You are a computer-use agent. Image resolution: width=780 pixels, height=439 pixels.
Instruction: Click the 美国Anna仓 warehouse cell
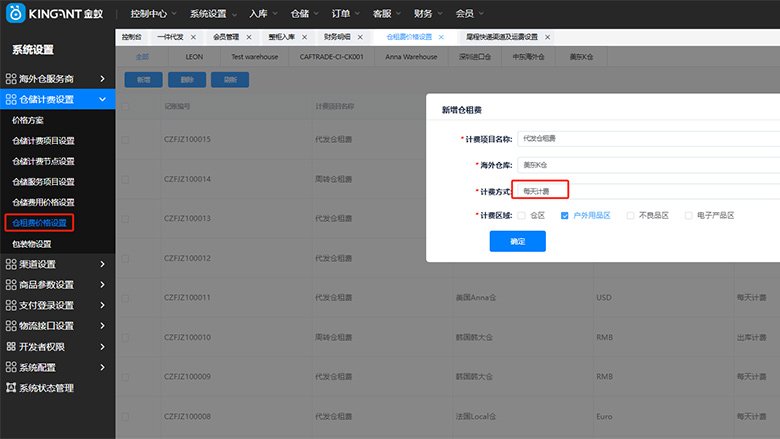coord(476,298)
